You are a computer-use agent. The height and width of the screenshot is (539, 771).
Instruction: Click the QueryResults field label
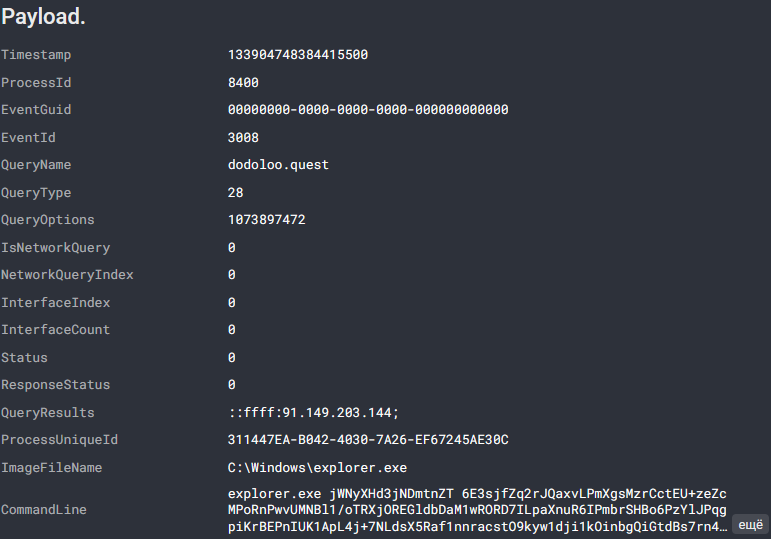tap(48, 413)
